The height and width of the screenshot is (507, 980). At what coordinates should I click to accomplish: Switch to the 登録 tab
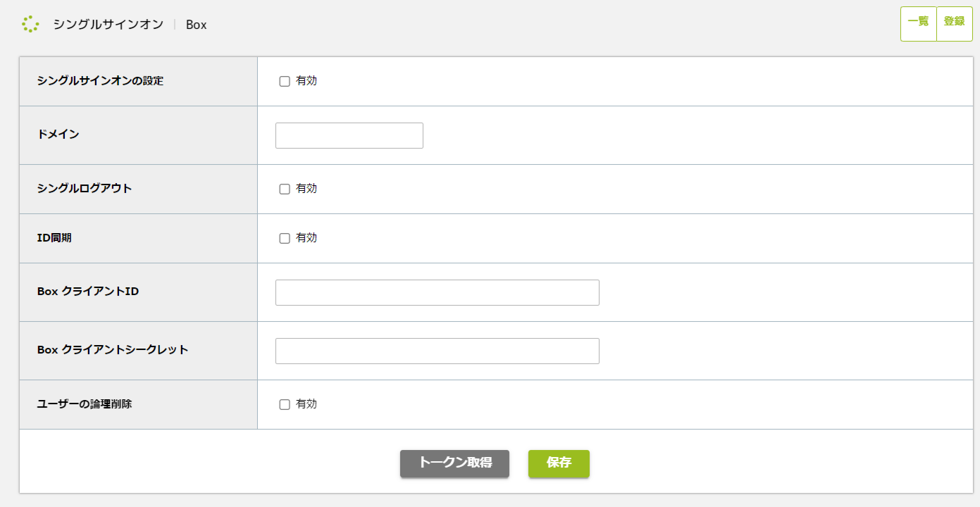[954, 22]
